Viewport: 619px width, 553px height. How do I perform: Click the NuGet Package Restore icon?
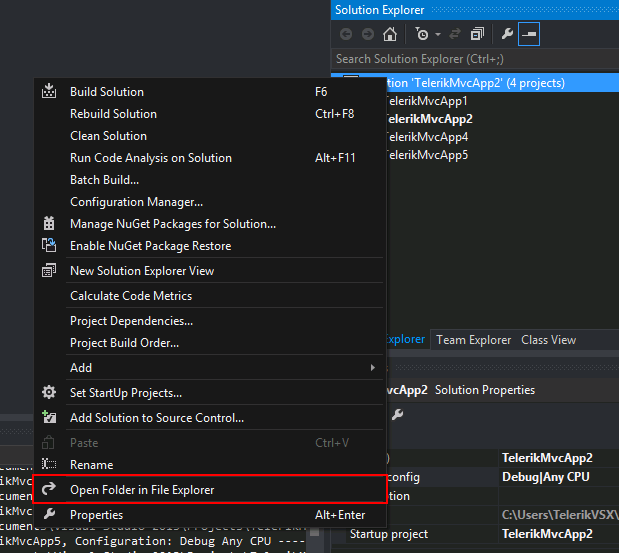tap(49, 245)
